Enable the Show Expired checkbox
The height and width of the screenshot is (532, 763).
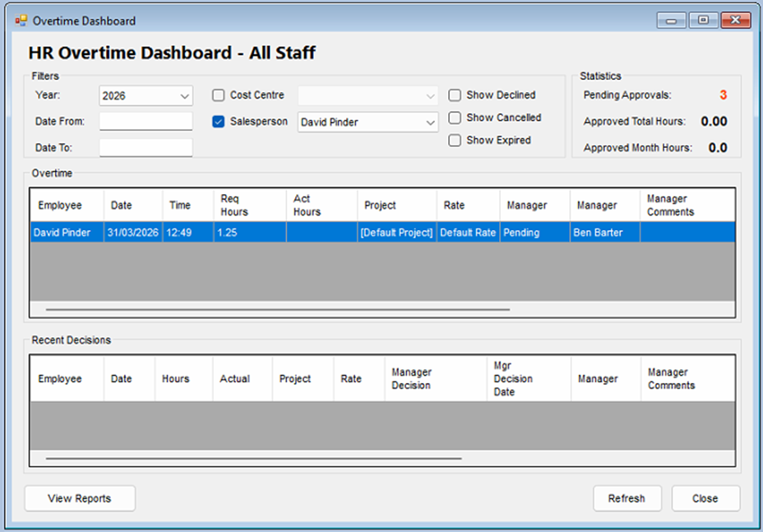point(455,140)
